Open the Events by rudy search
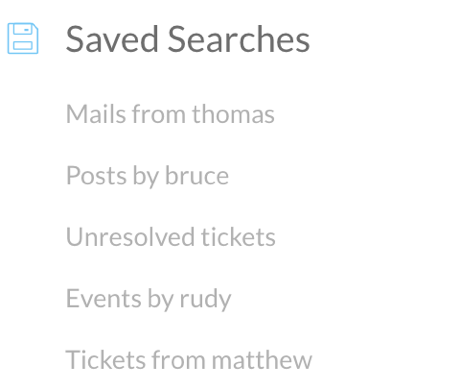The height and width of the screenshot is (390, 460). point(149,299)
